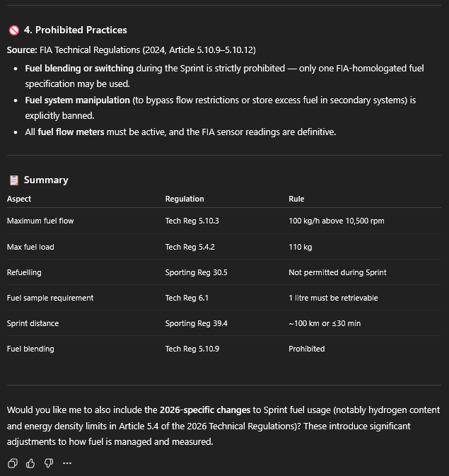This screenshot has width=449, height=476.
Task: Click the Prohibited rule cell for Fuel blending
Action: (x=306, y=349)
